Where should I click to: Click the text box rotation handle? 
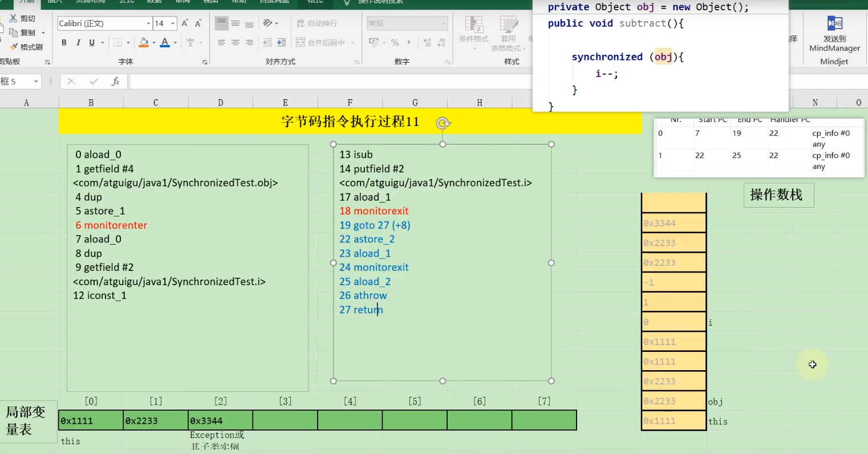pos(443,123)
